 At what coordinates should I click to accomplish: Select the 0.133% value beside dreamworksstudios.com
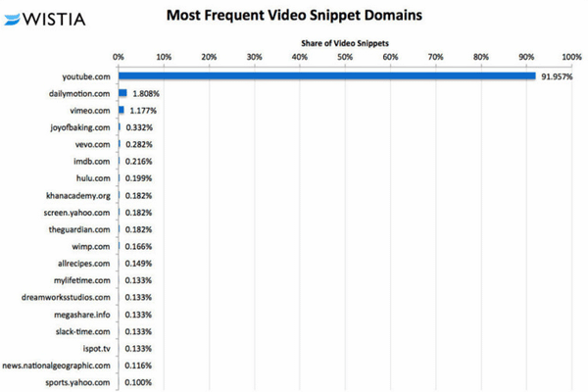138,298
